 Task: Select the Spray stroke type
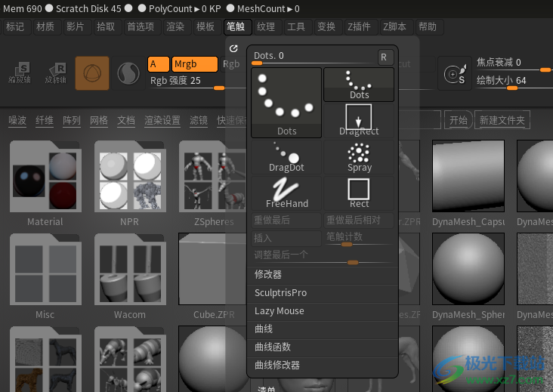click(359, 157)
